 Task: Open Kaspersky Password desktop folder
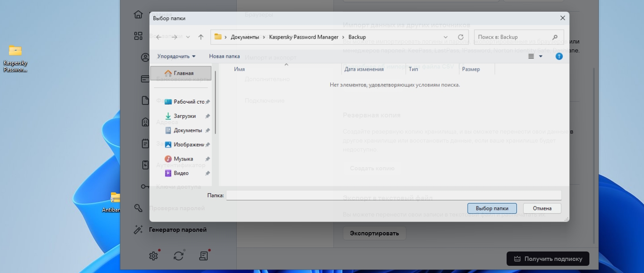(15, 59)
